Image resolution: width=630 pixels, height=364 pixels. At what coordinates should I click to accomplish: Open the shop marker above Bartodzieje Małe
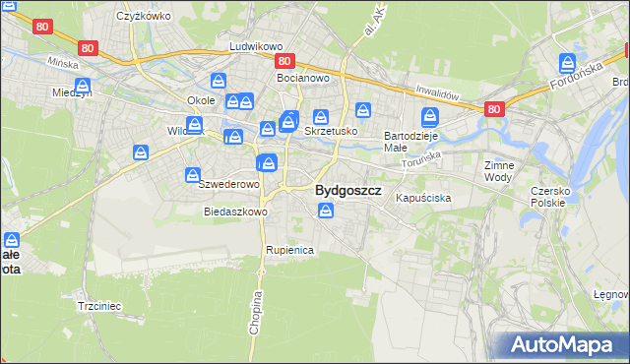pyautogui.click(x=429, y=117)
